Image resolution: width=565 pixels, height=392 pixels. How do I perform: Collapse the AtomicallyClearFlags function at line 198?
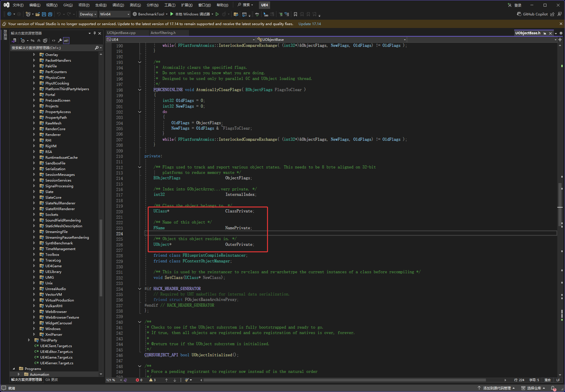pyautogui.click(x=140, y=90)
